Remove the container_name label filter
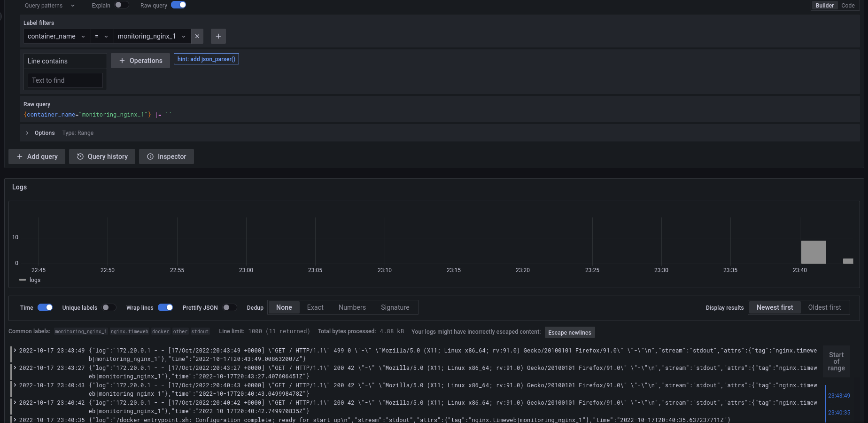 [197, 36]
